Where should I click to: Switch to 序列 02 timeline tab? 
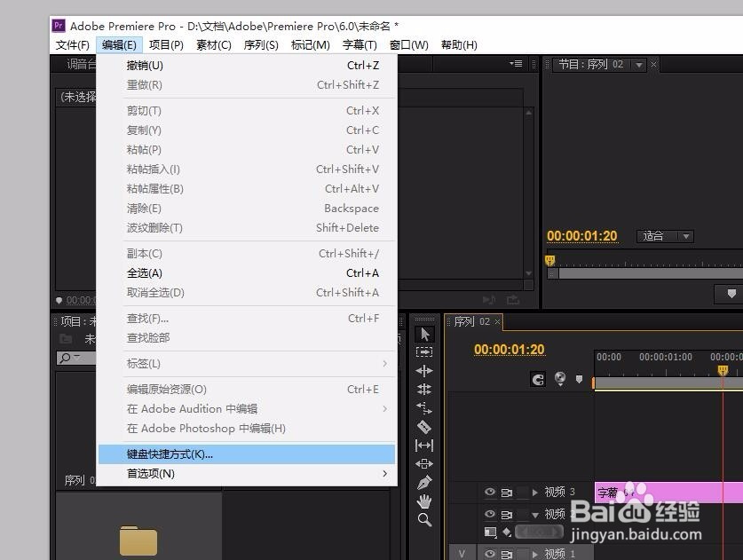coord(472,321)
